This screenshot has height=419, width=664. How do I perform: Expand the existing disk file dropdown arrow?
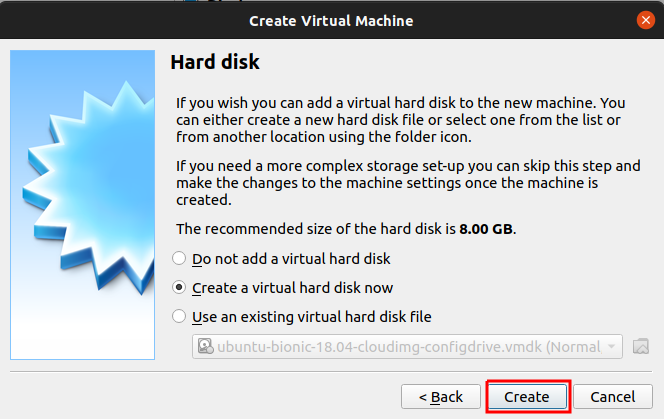coord(611,347)
